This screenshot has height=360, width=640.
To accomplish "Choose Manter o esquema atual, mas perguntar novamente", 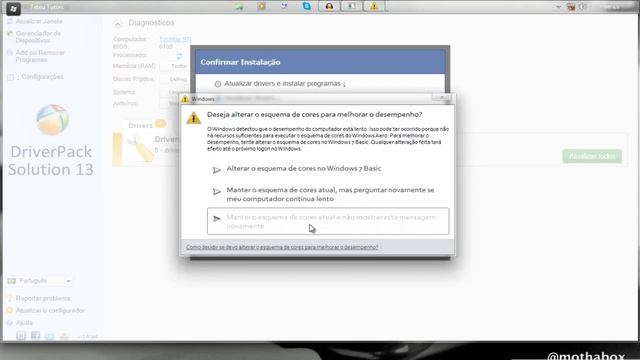I will [x=328, y=194].
